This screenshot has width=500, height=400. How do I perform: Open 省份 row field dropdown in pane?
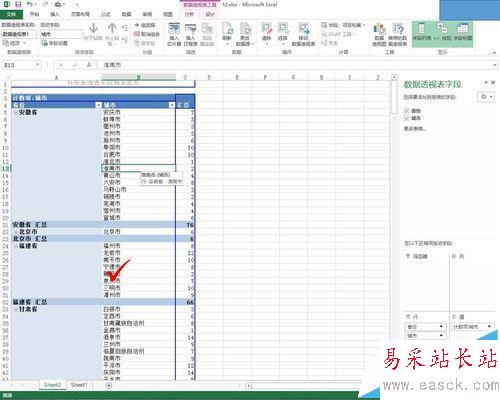coord(442,326)
